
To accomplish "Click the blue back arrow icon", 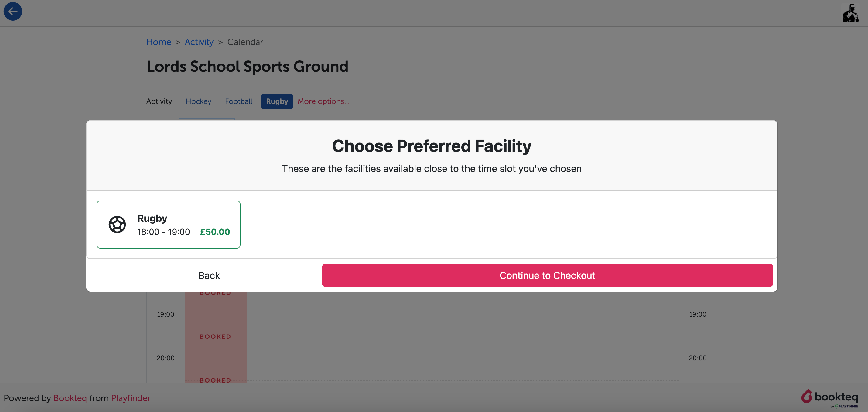I will (x=13, y=12).
